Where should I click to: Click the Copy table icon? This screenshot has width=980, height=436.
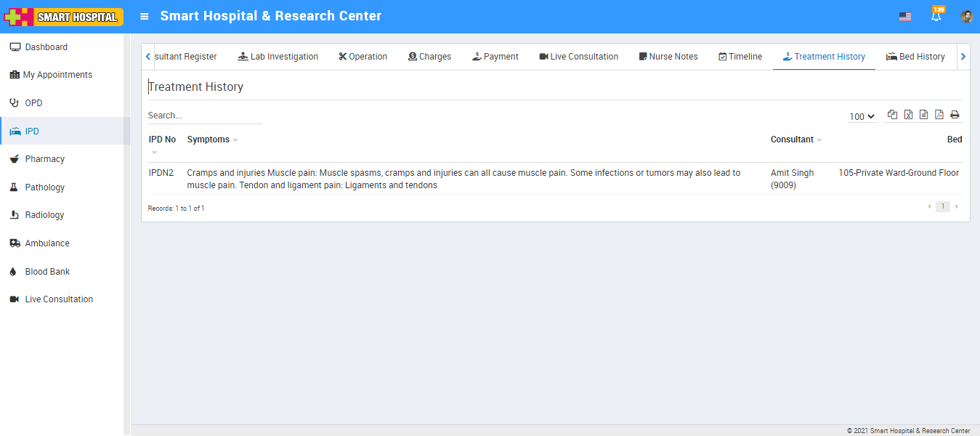(892, 115)
